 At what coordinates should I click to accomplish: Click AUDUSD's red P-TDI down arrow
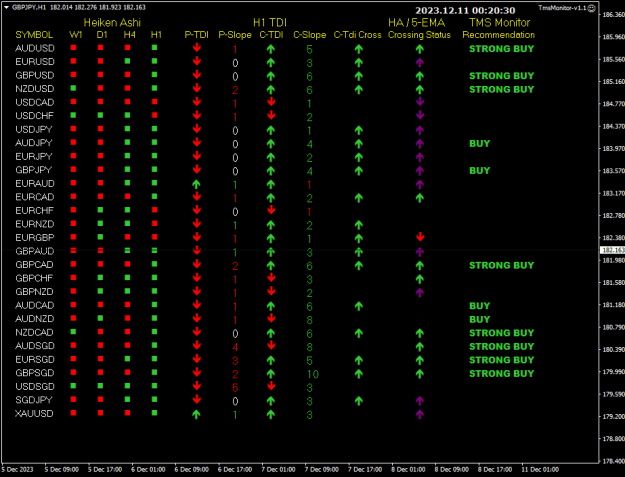[197, 48]
